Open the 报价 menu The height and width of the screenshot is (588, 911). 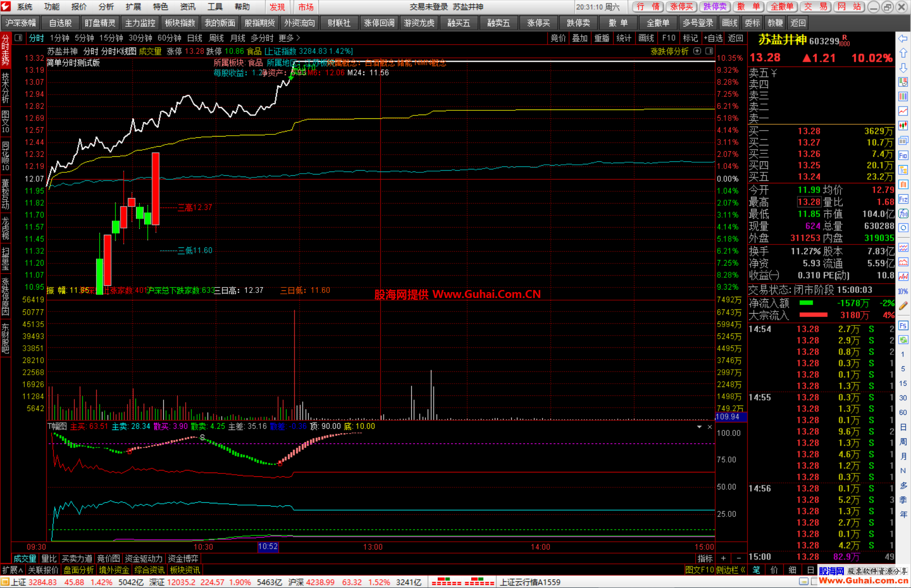(79, 7)
